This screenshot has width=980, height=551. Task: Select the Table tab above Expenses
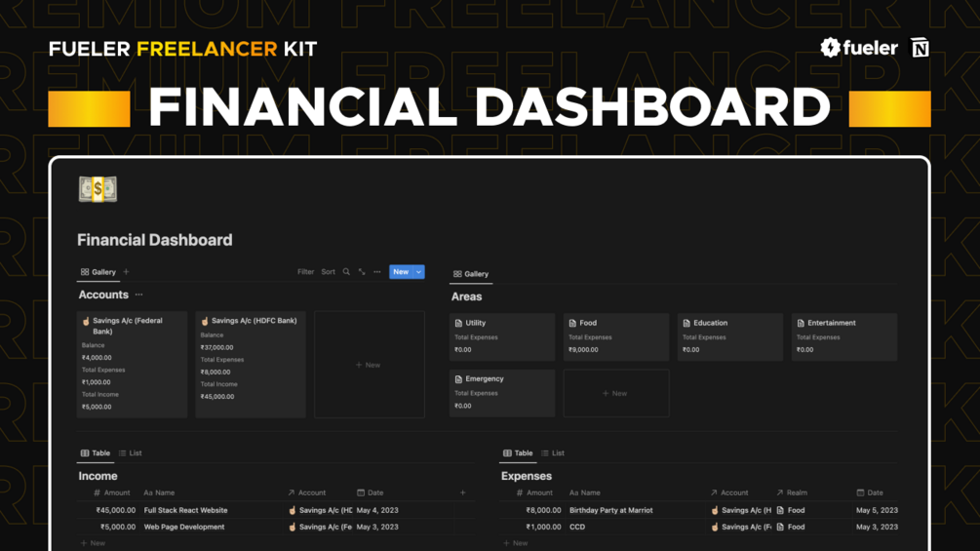pyautogui.click(x=518, y=453)
